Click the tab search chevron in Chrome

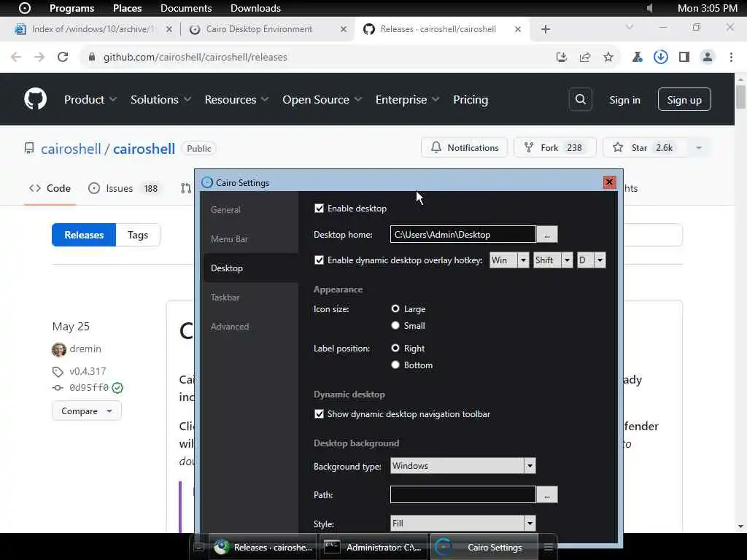[630, 27]
